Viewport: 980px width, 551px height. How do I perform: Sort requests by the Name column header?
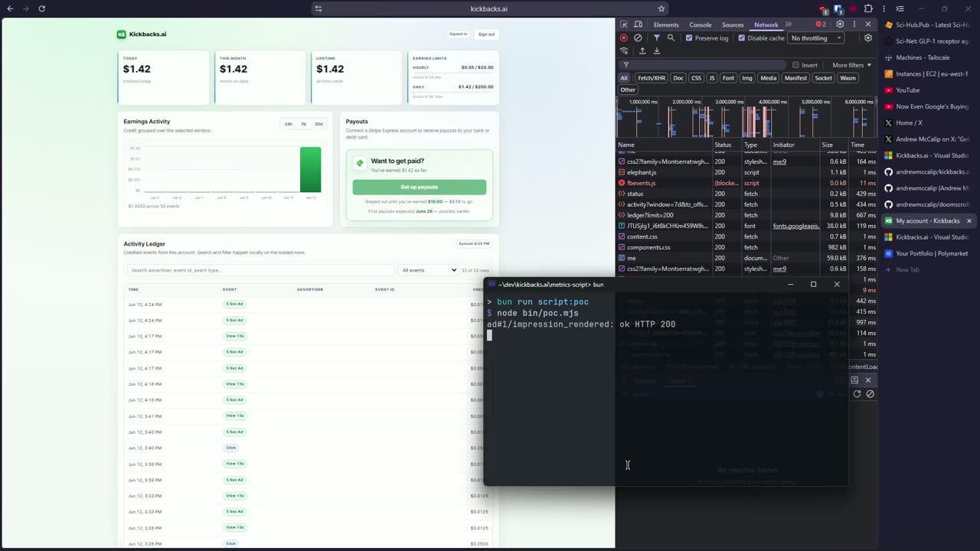click(664, 145)
